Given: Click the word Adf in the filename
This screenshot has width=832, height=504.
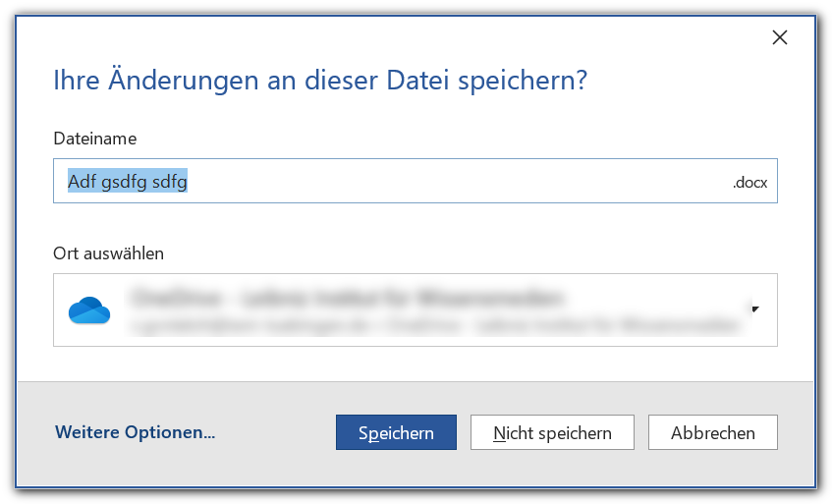Looking at the screenshot, I should tap(83, 182).
